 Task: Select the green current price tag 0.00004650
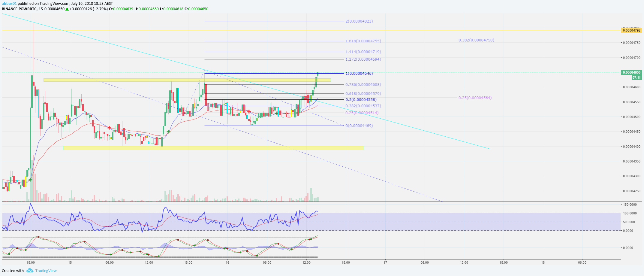tap(631, 72)
